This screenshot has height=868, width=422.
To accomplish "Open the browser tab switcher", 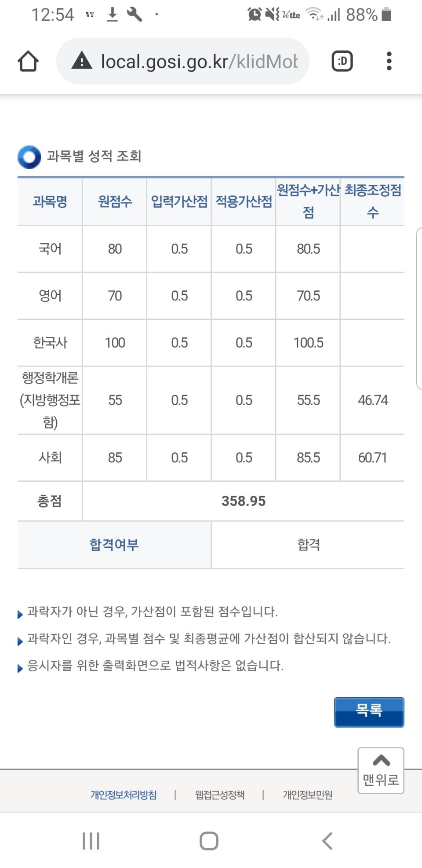I will tap(342, 61).
